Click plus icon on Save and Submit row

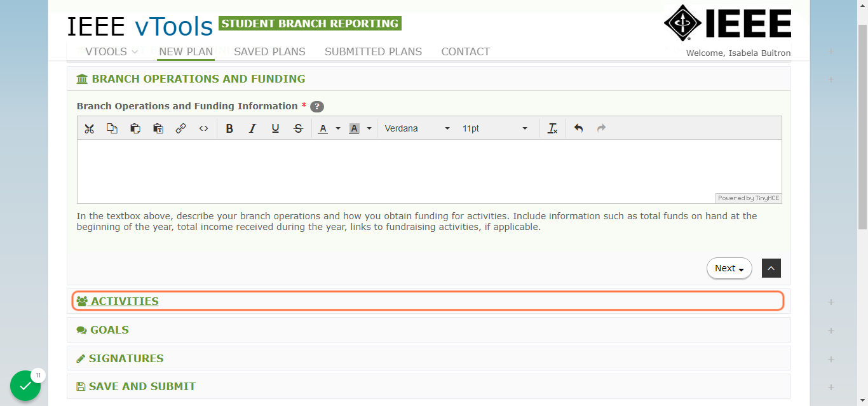tap(831, 387)
